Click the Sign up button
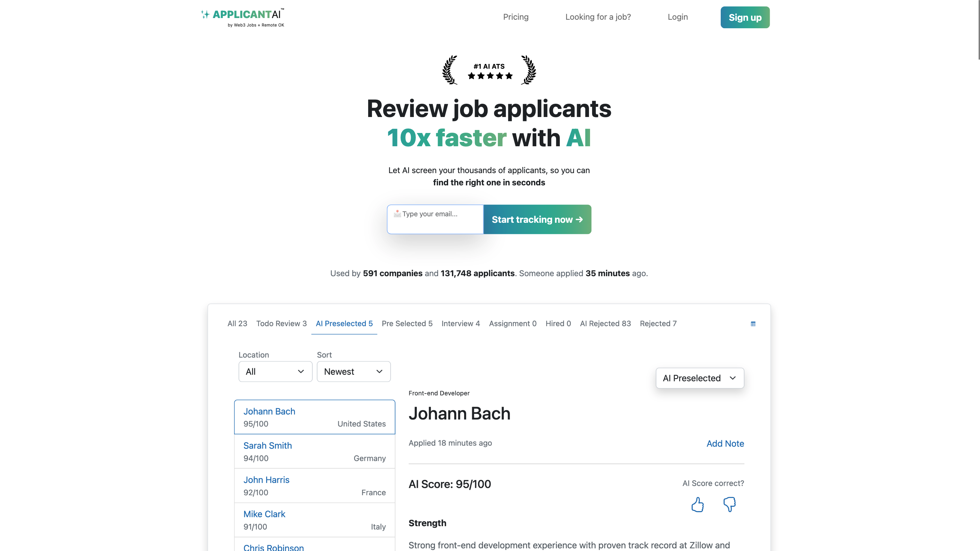Image resolution: width=980 pixels, height=551 pixels. pyautogui.click(x=745, y=17)
